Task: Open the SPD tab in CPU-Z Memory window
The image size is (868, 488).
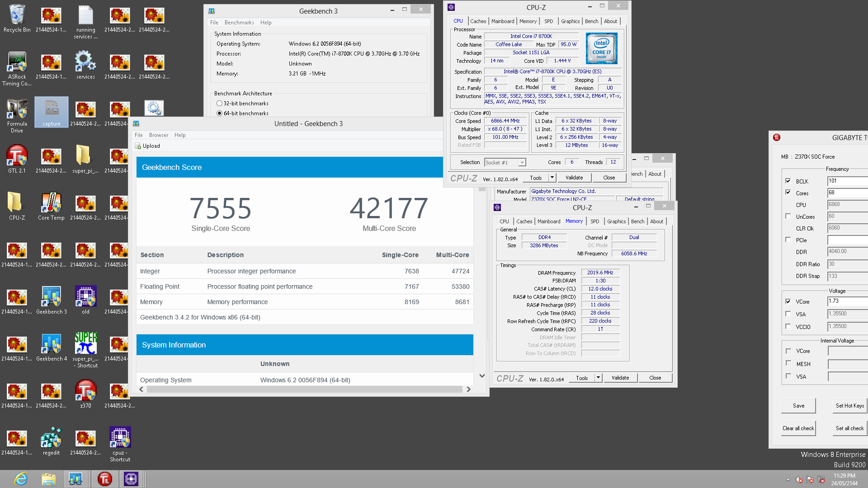Action: click(594, 221)
